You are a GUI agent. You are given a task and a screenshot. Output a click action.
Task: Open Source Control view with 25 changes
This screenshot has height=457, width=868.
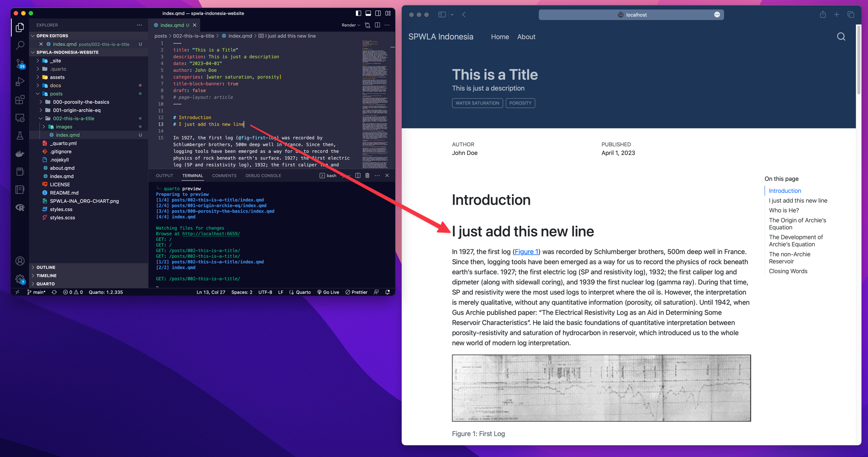click(20, 63)
